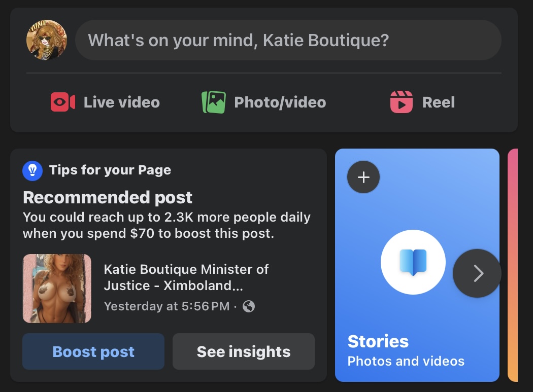Viewport: 533px width, 392px height.
Task: Click the red Live video camera icon
Action: 63,102
